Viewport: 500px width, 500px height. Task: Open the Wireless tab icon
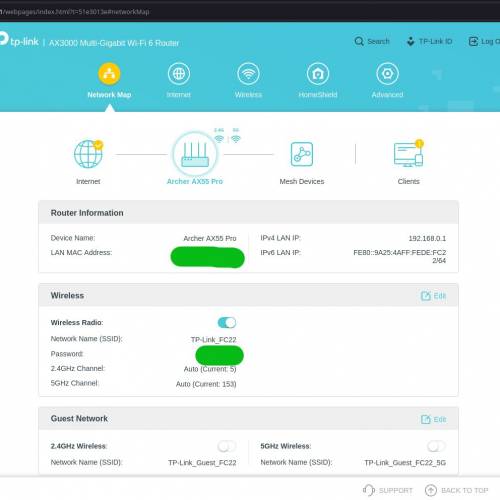coord(248,74)
